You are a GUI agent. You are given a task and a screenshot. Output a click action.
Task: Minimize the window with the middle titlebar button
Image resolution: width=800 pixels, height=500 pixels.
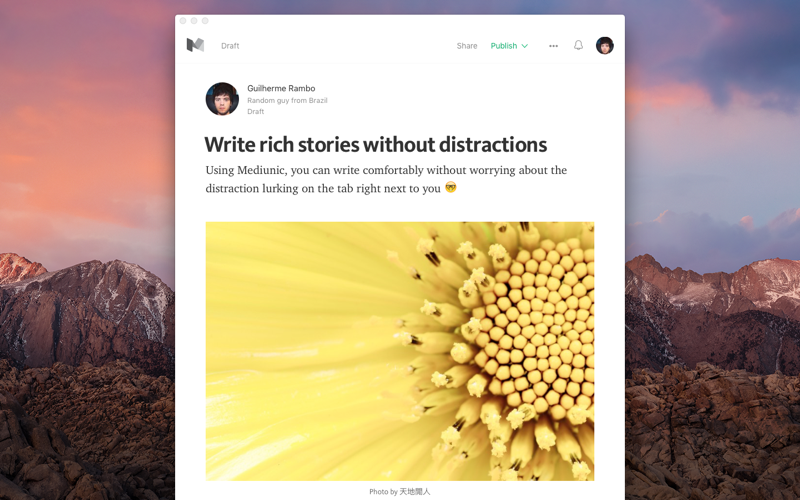click(194, 21)
